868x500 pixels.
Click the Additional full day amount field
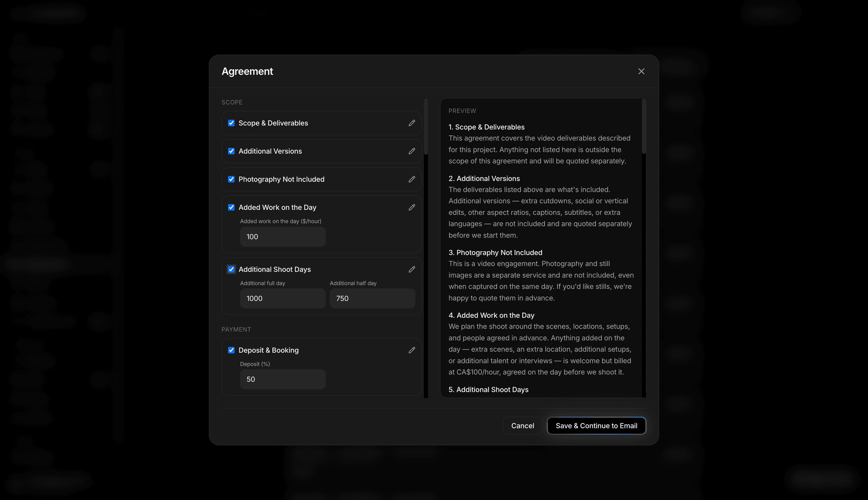[283, 298]
